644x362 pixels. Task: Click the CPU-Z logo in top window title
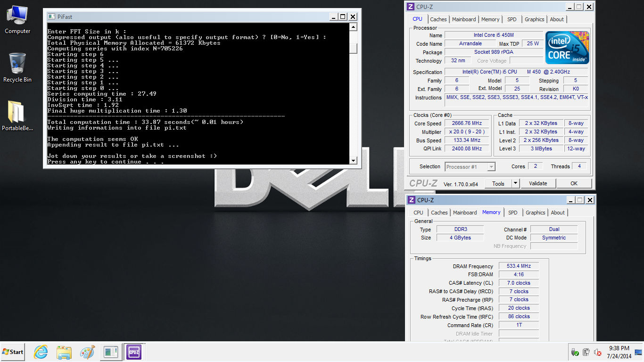(x=411, y=7)
